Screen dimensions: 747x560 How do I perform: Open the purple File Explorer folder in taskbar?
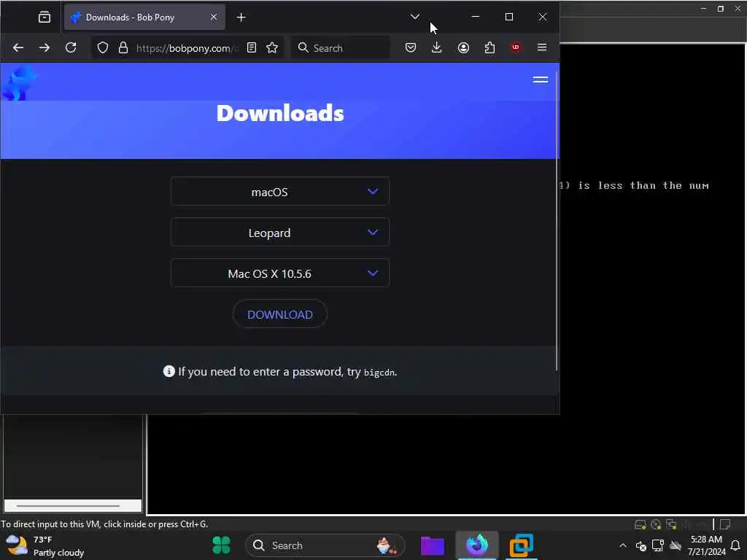433,545
